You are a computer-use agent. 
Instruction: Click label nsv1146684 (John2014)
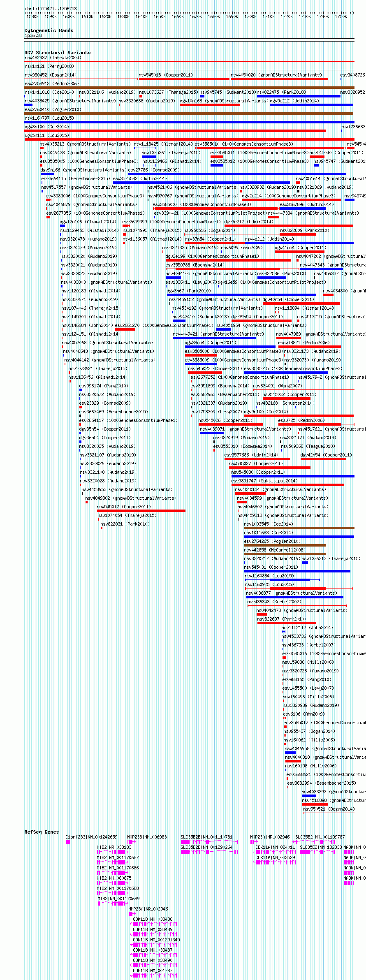click(88, 326)
